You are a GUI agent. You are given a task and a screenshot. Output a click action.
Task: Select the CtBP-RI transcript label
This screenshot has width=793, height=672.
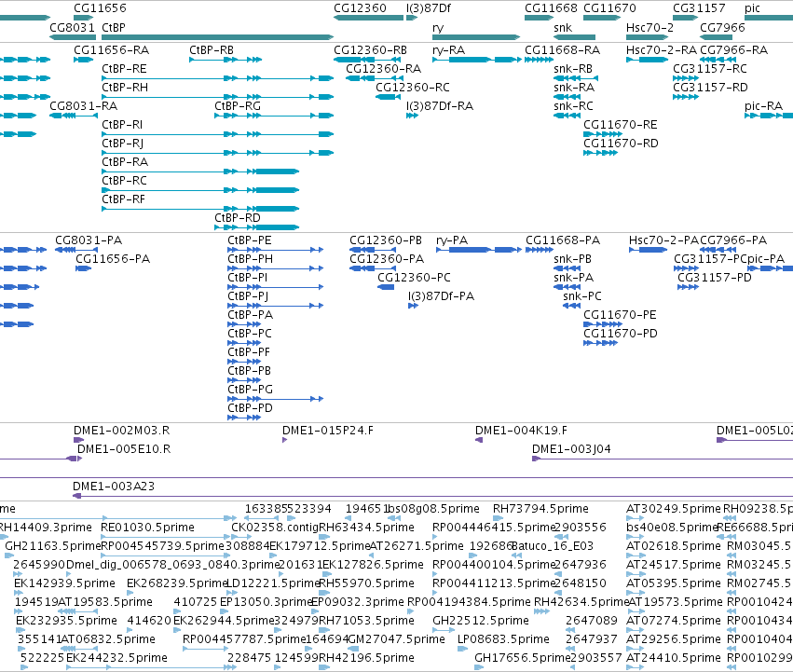pos(122,125)
